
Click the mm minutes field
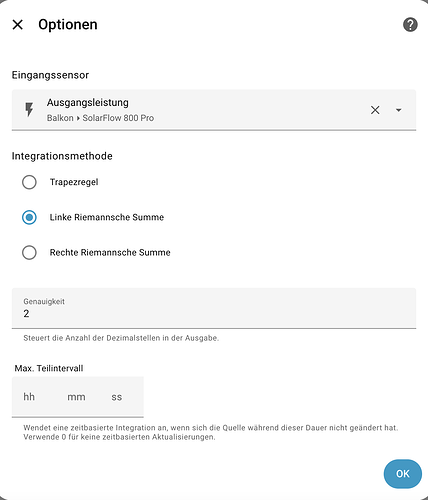(x=76, y=397)
